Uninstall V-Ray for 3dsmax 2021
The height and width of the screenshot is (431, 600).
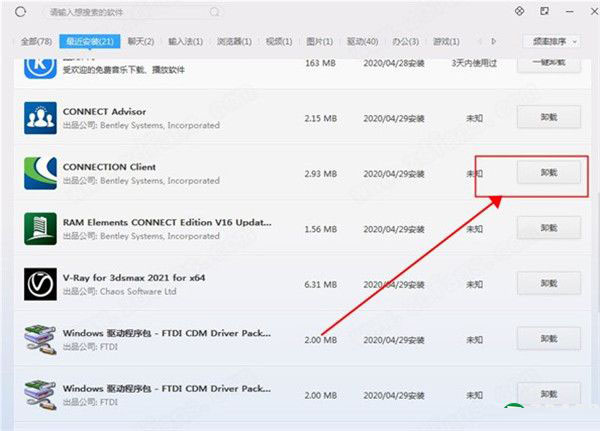click(549, 283)
